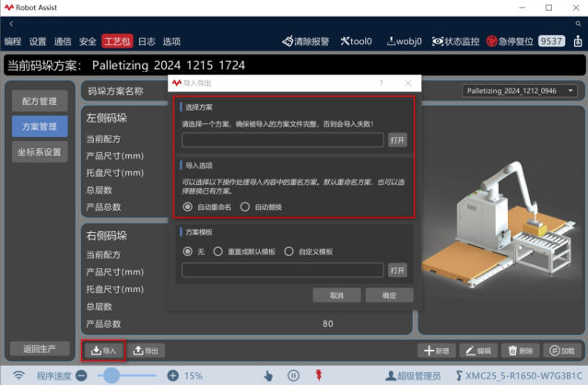The image size is (588, 385).
Task: Click the program speed slider handle
Action: 112,375
